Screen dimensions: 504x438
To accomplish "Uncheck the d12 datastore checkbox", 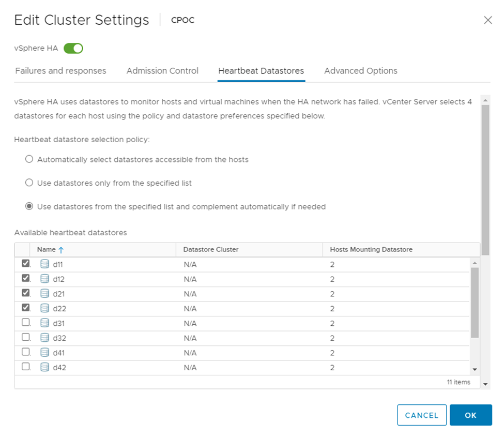I will [x=26, y=279].
